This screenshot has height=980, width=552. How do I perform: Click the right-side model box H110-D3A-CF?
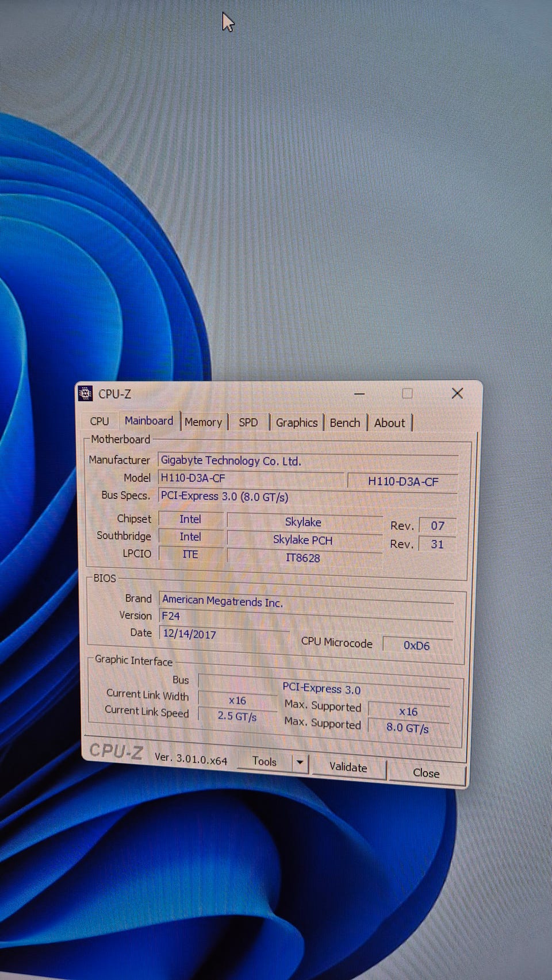tap(403, 482)
